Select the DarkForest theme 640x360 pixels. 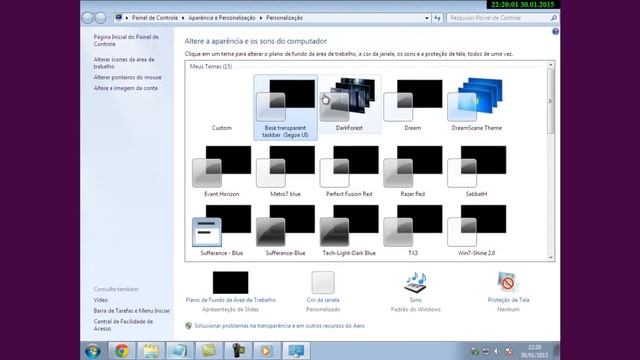pyautogui.click(x=349, y=104)
